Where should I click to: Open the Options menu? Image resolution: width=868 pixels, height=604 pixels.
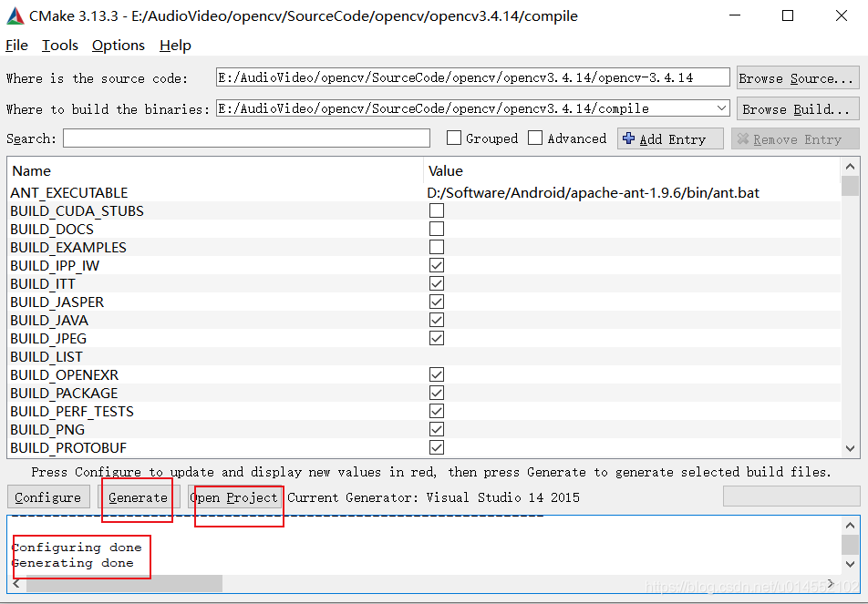(x=119, y=46)
